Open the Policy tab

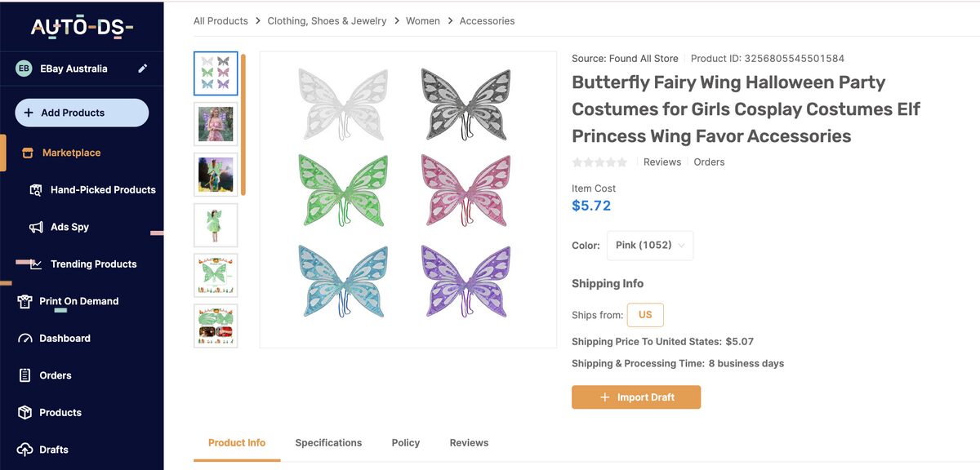pos(405,442)
